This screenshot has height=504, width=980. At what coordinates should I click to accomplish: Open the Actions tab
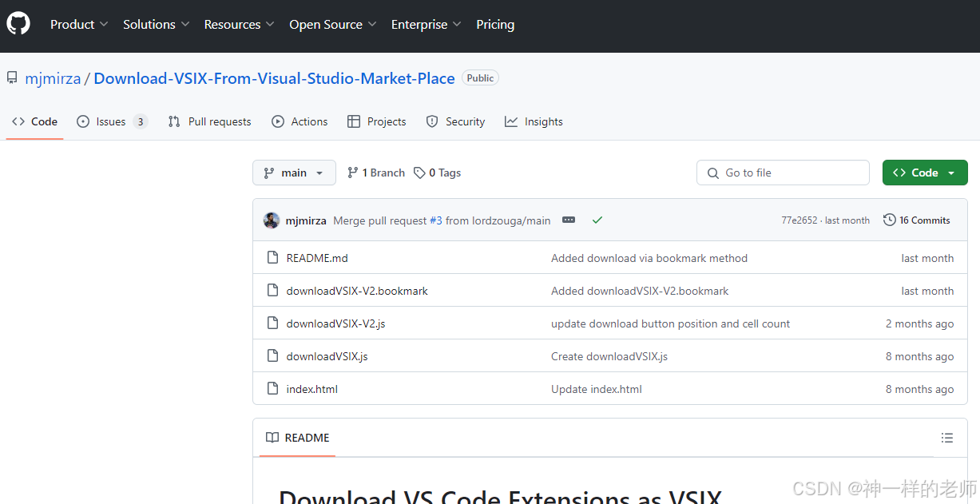[300, 121]
